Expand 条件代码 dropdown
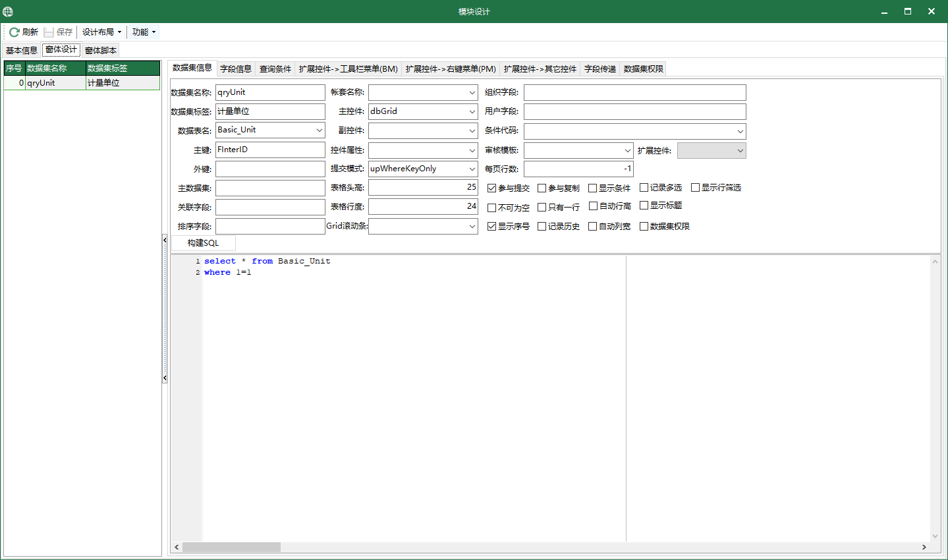 740,131
